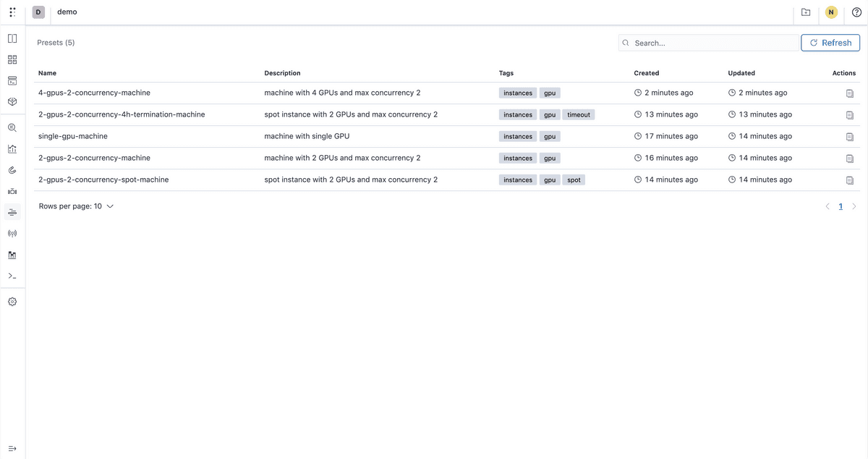
Task: Open the command prompt sidebar icon
Action: (x=12, y=276)
